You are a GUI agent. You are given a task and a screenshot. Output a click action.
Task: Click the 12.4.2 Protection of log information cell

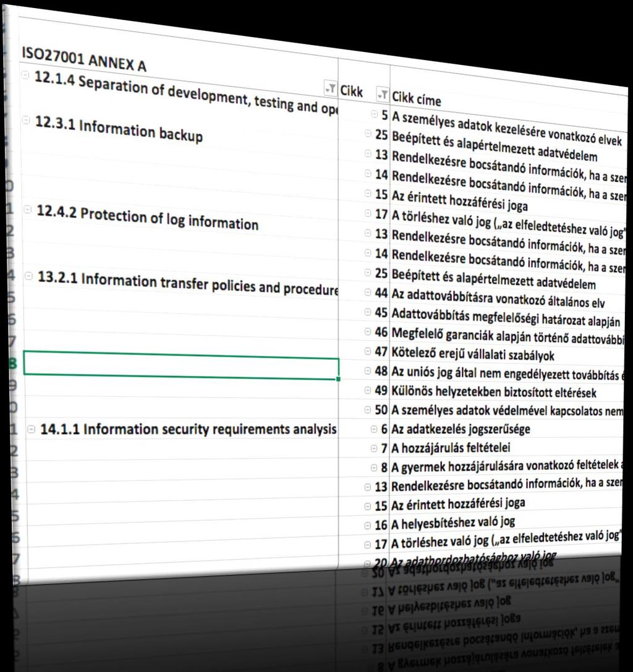(147, 217)
